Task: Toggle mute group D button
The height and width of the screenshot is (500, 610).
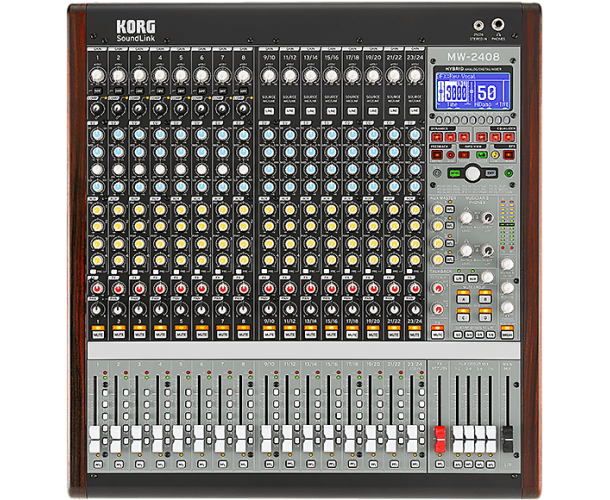Action: point(485,318)
